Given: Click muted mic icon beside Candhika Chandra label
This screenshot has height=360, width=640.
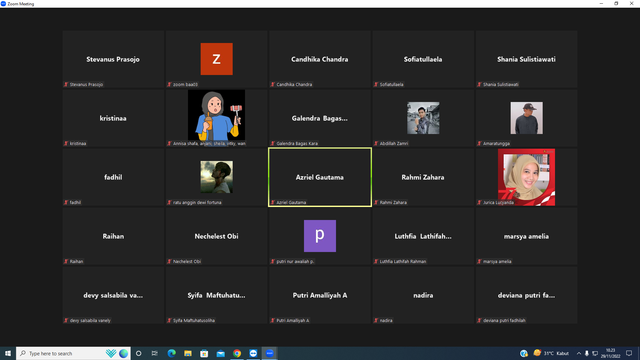Looking at the screenshot, I should coord(272,84).
